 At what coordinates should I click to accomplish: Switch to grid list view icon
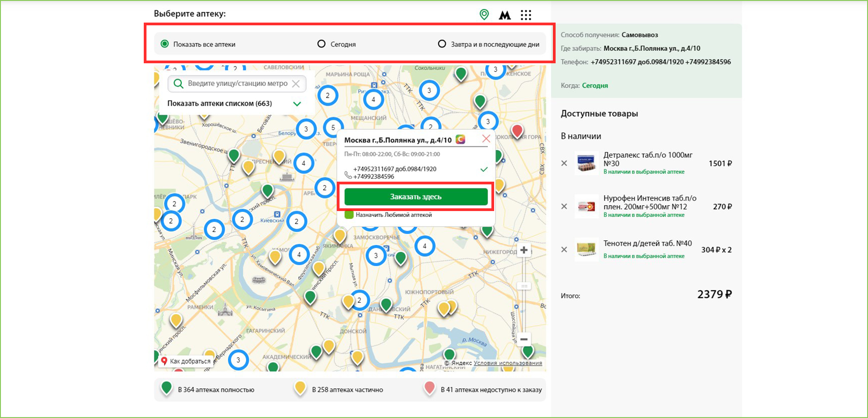[x=526, y=15]
